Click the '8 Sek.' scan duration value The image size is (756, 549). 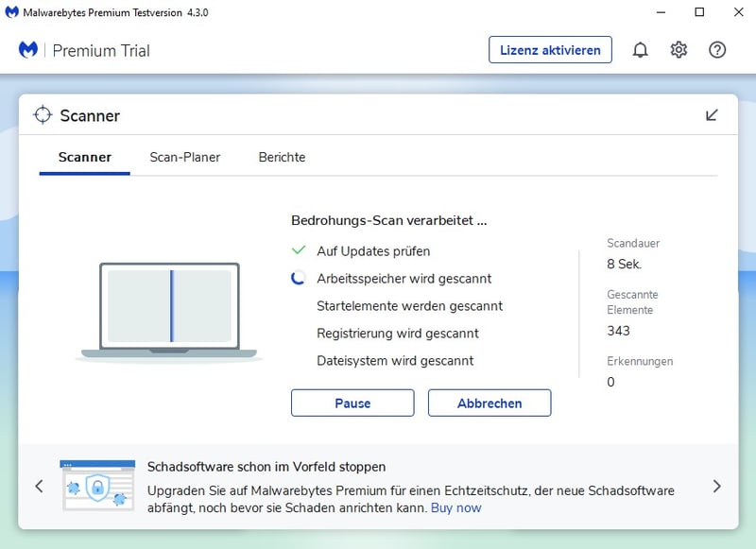[624, 265]
